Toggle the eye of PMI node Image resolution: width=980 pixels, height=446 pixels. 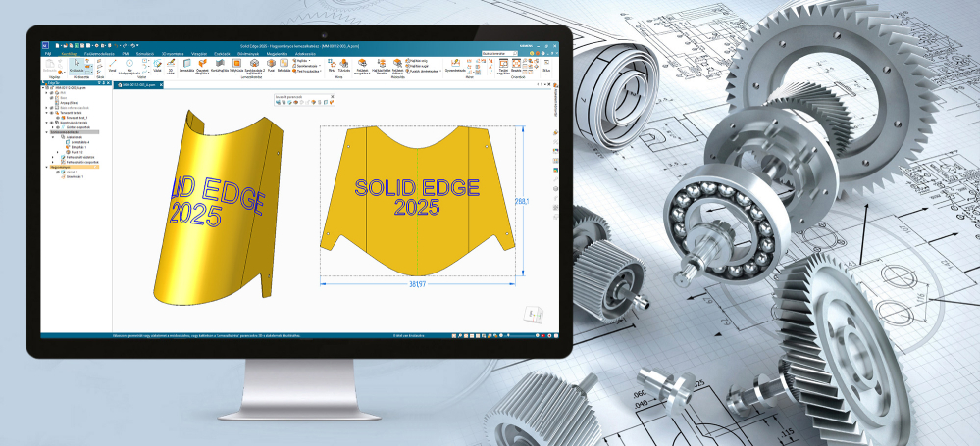(x=52, y=93)
